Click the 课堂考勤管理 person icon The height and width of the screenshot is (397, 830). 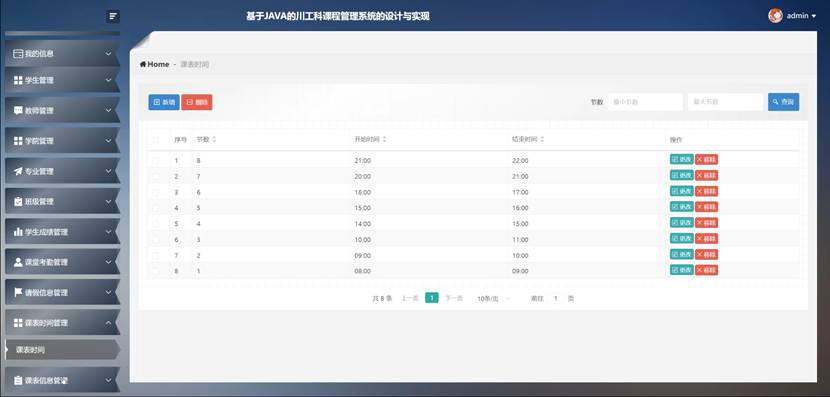(x=18, y=262)
